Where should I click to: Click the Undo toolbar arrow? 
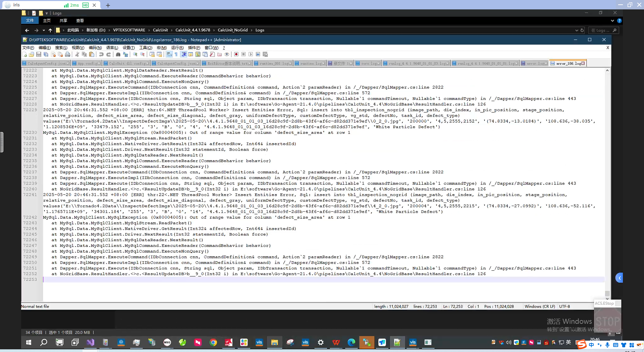pyautogui.click(x=101, y=54)
